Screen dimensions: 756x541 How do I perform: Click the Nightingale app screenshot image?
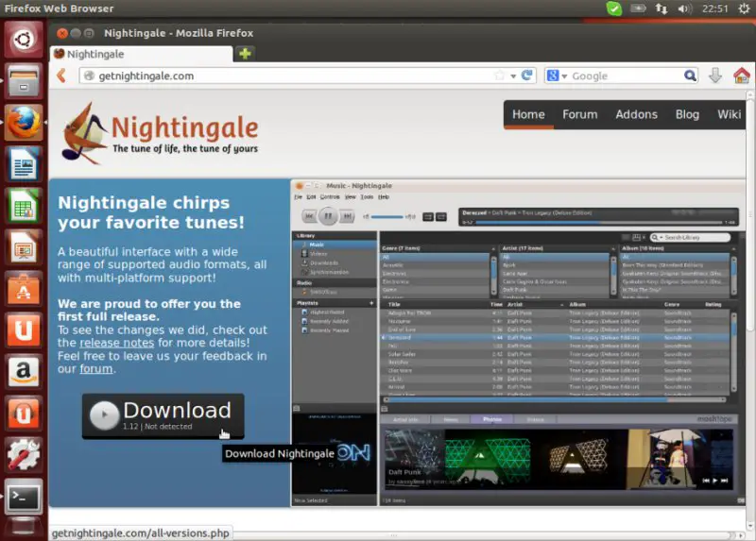(x=518, y=343)
